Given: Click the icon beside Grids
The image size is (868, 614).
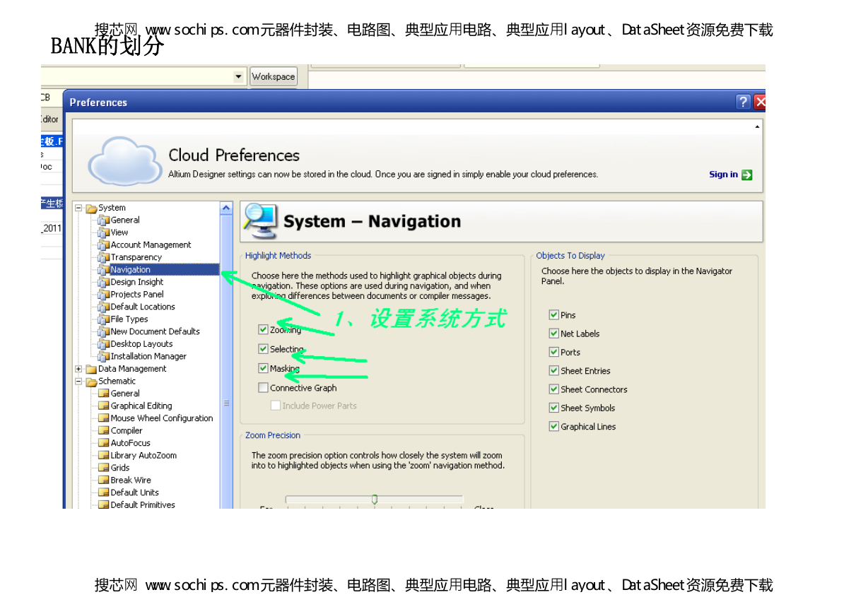Looking at the screenshot, I should coord(104,468).
